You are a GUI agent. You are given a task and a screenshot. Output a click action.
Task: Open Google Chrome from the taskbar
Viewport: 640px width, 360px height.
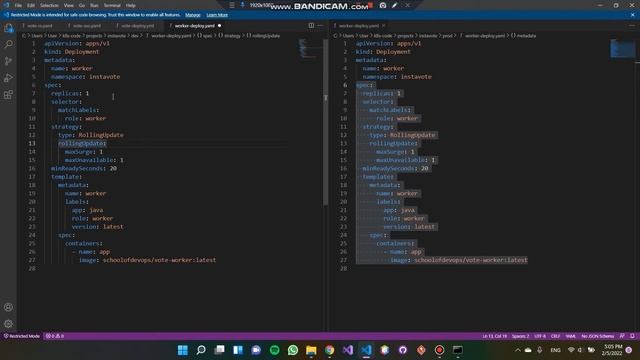click(329, 350)
